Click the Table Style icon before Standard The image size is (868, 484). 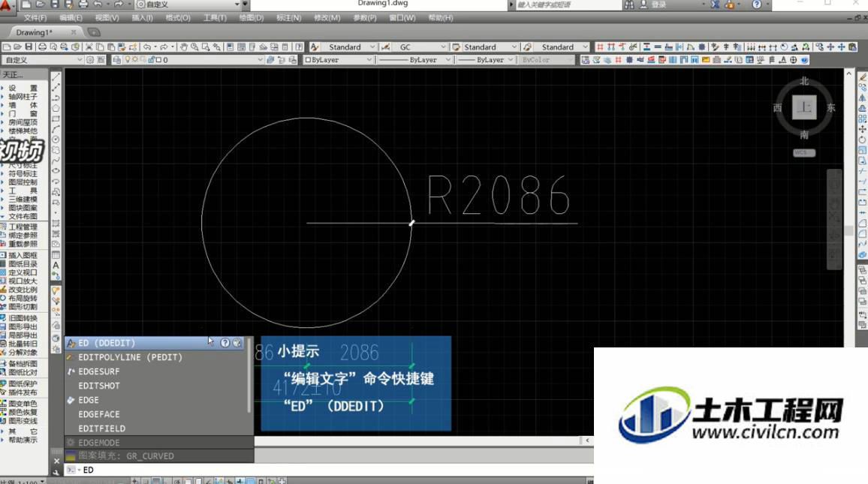pyautogui.click(x=456, y=47)
